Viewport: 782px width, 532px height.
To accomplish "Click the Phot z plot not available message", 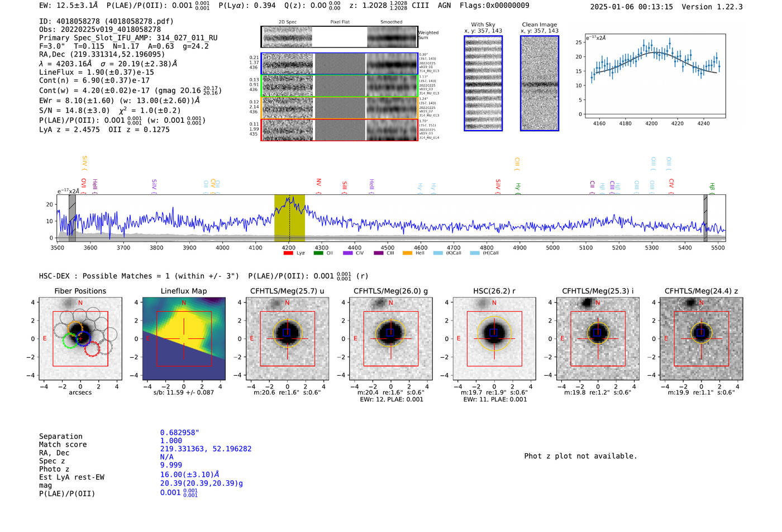I will [580, 456].
